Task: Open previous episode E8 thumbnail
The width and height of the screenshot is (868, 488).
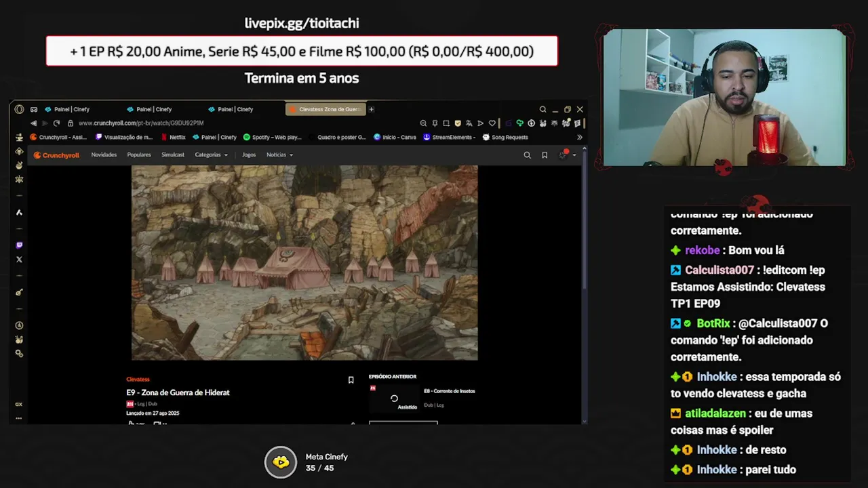Action: point(394,399)
